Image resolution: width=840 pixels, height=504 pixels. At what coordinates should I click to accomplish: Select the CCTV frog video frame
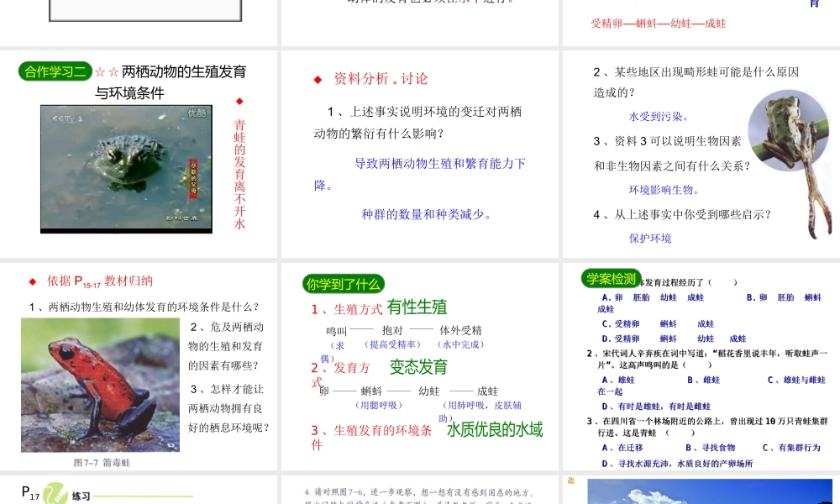pyautogui.click(x=127, y=169)
